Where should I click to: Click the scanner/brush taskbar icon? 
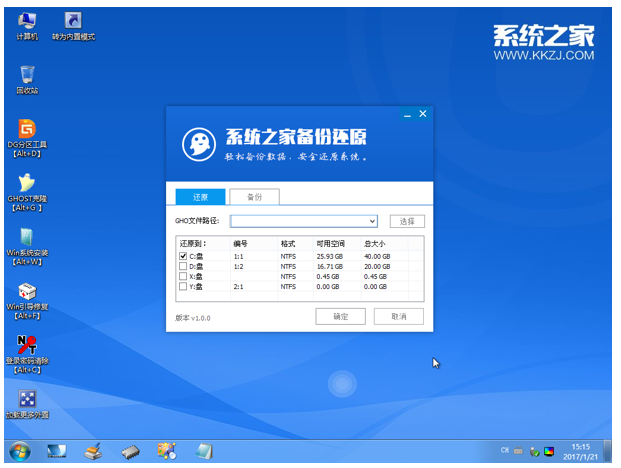point(93,451)
